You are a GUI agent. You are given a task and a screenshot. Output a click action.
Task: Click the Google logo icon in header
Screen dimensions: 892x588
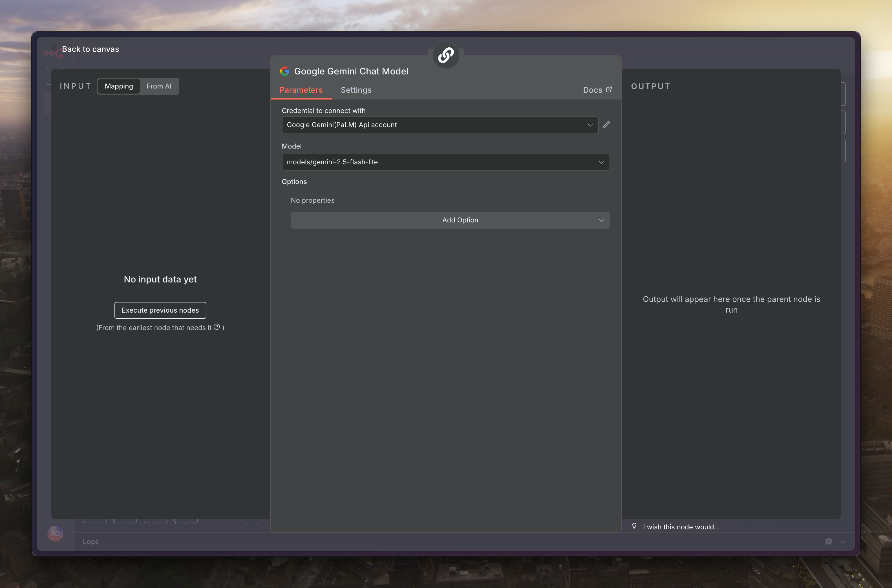tap(284, 71)
